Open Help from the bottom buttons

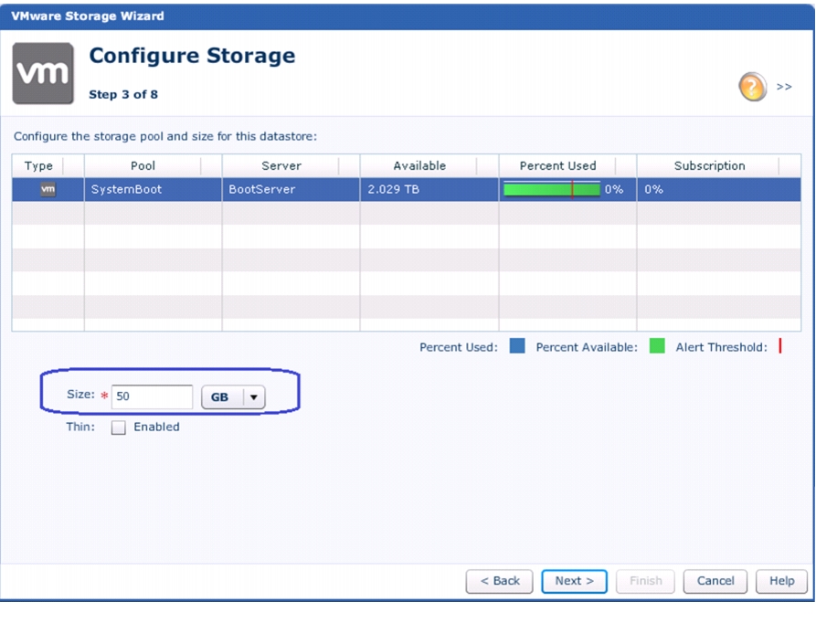pyautogui.click(x=781, y=581)
